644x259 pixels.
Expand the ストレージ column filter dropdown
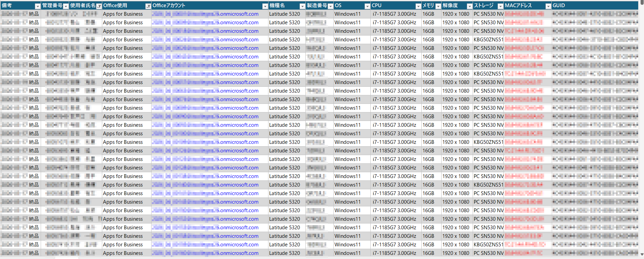tap(500, 6)
